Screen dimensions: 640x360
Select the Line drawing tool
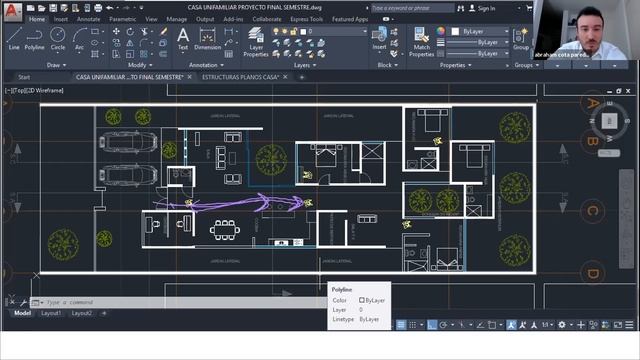click(14, 38)
